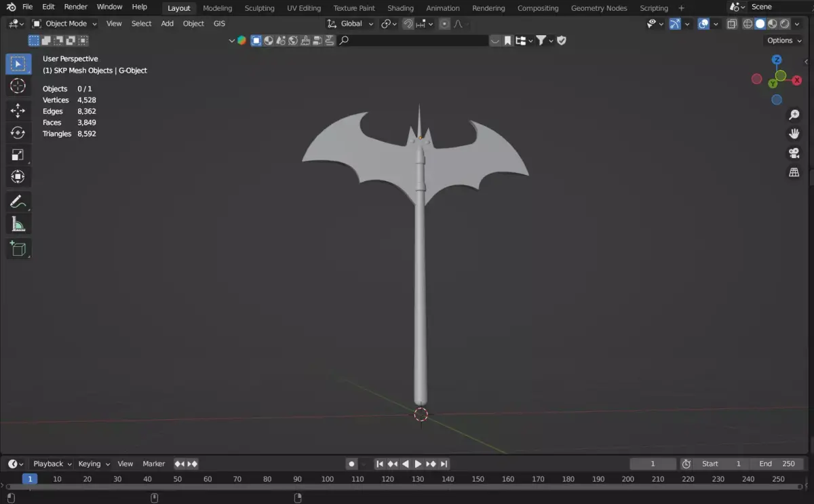Choose the Move tool

click(18, 111)
